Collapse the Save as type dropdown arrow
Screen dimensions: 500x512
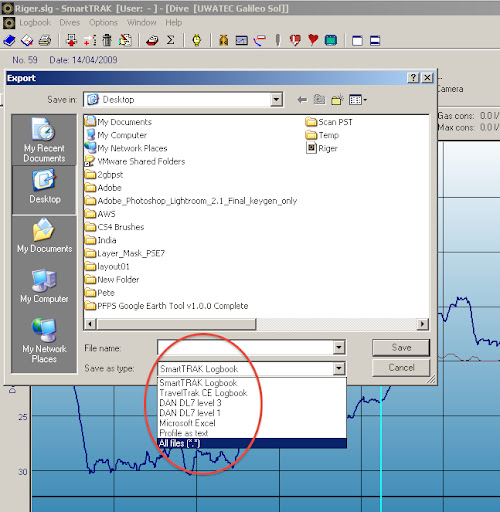pos(339,368)
